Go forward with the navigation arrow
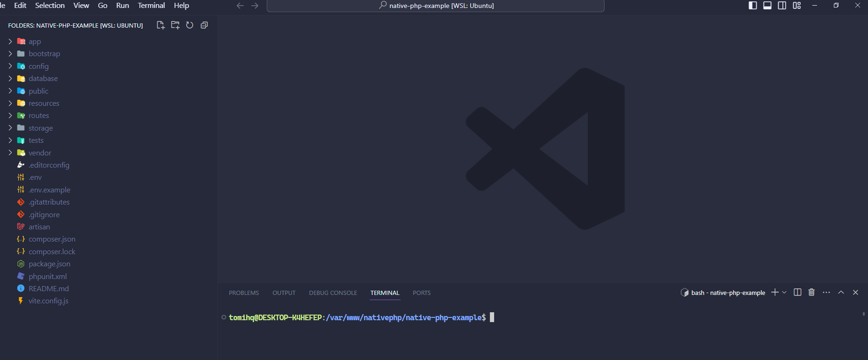Image resolution: width=868 pixels, height=360 pixels. click(255, 6)
